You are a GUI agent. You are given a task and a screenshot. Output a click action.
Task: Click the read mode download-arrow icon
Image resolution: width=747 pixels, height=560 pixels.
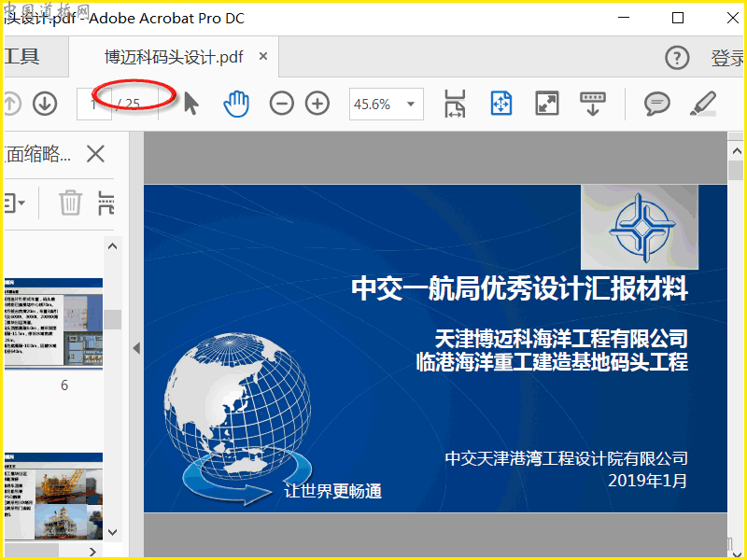click(x=593, y=104)
